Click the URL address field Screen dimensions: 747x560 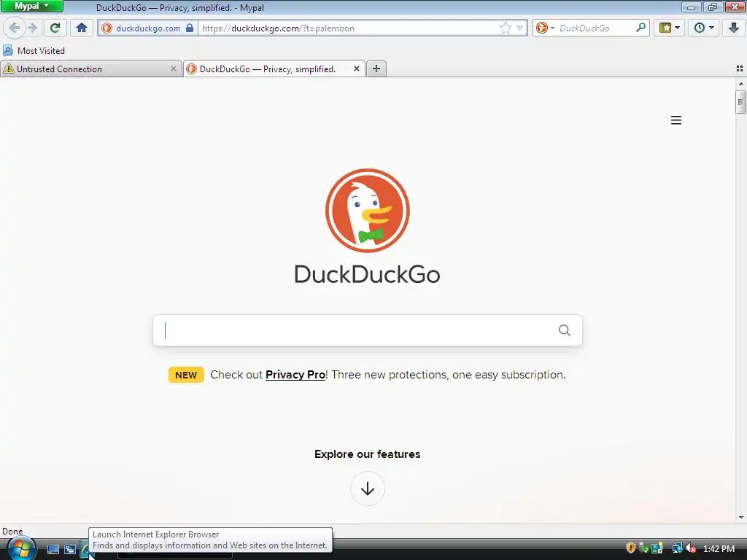[x=348, y=28]
